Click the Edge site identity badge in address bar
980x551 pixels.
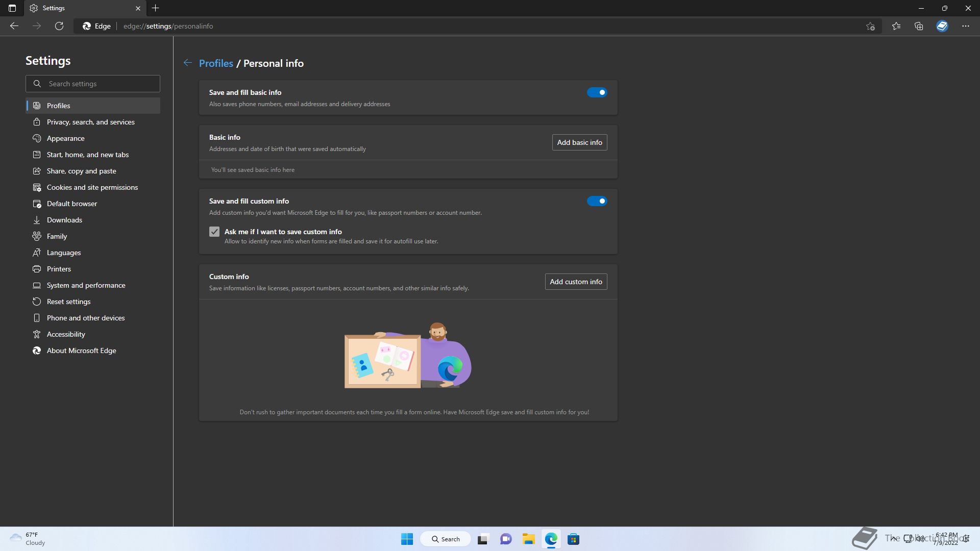coord(96,26)
